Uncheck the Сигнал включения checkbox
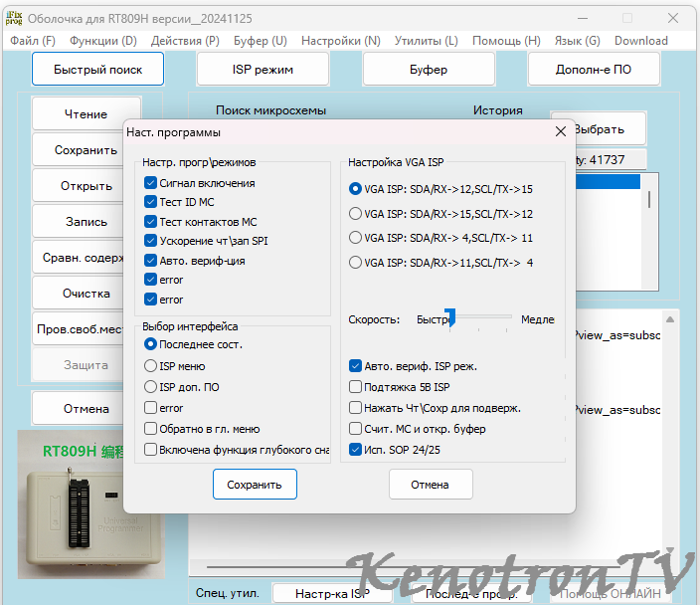 point(150,183)
